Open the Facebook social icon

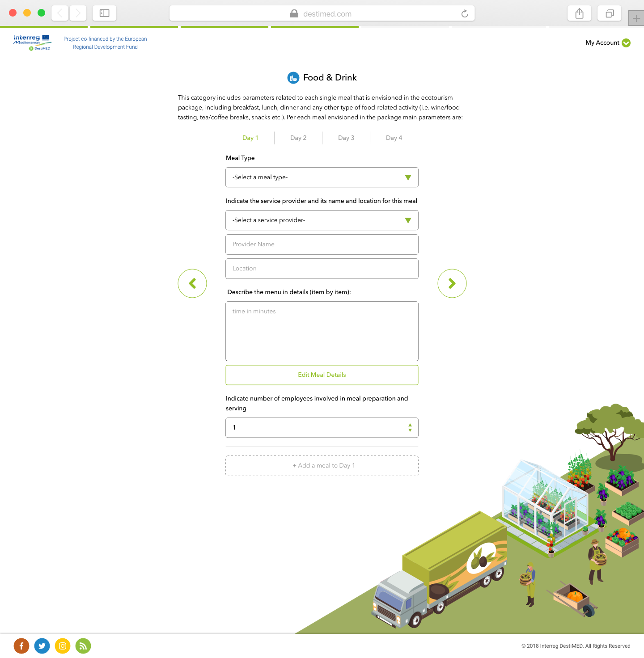point(21,646)
